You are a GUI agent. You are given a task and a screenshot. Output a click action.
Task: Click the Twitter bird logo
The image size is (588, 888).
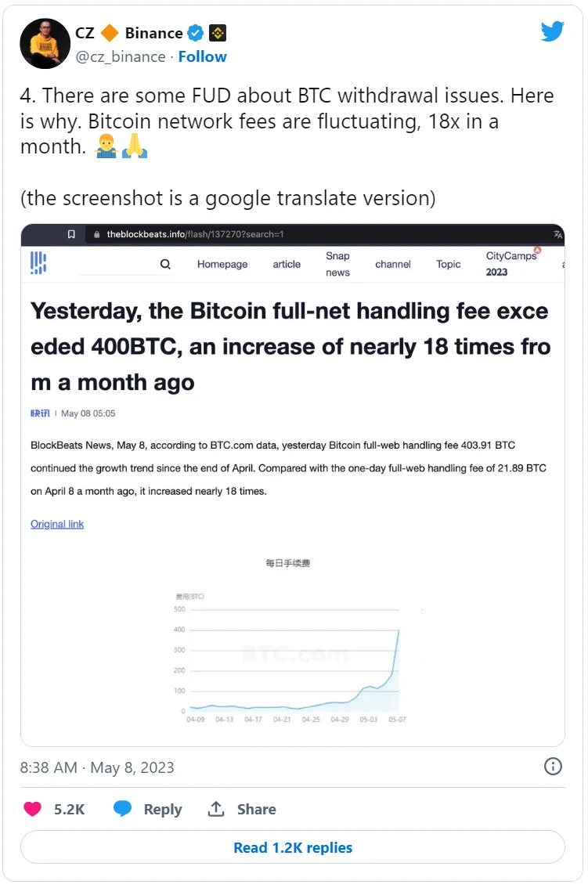[x=552, y=31]
